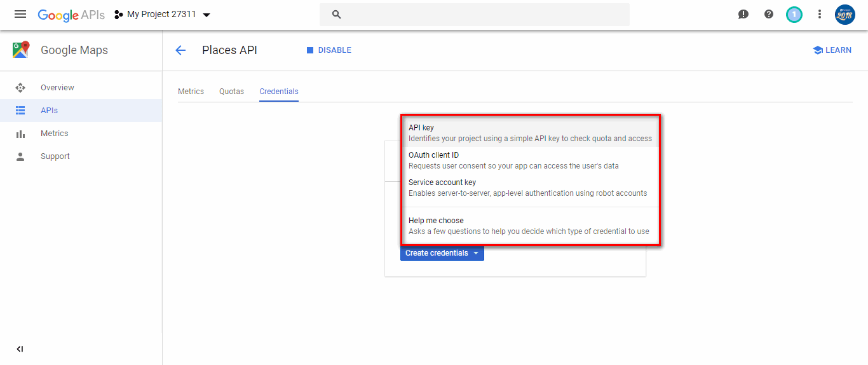
Task: Open the help question mark icon
Action: pos(769,14)
